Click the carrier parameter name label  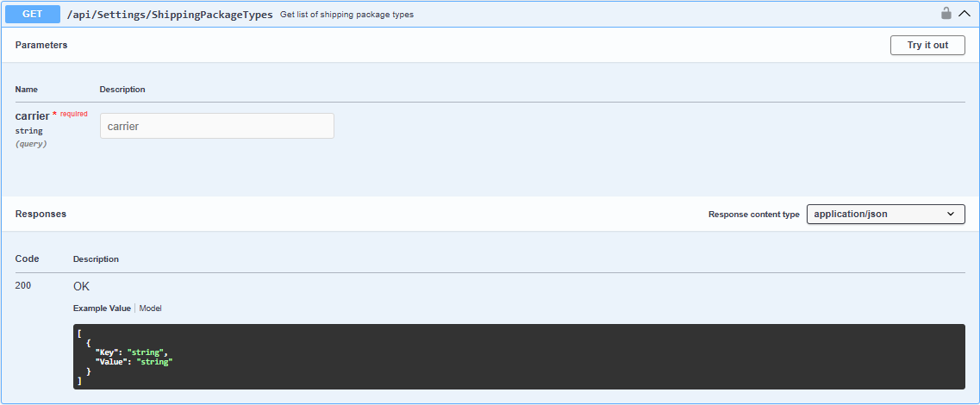[x=33, y=115]
